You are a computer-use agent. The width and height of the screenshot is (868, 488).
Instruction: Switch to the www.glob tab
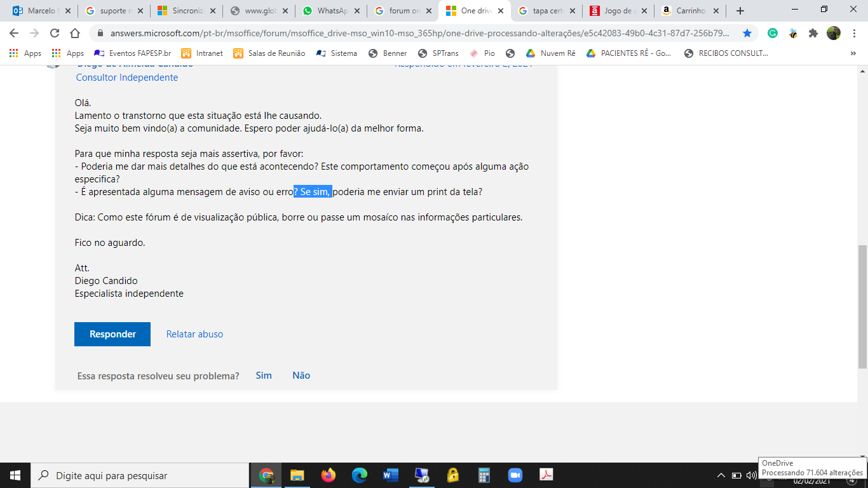259,11
